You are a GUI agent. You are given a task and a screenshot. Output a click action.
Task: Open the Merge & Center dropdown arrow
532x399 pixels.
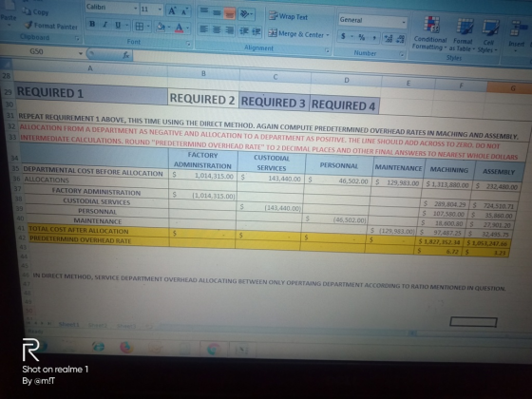pyautogui.click(x=328, y=34)
